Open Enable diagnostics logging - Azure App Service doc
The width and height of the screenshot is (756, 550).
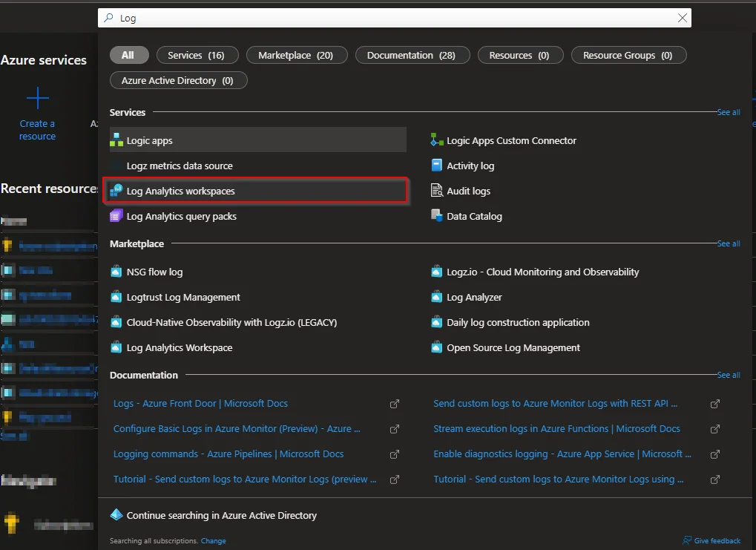click(x=562, y=454)
